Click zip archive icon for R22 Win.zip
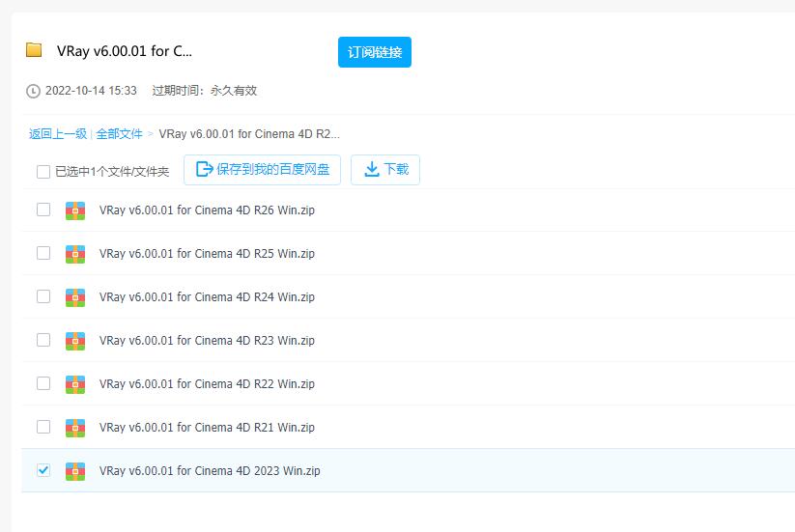 tap(75, 384)
